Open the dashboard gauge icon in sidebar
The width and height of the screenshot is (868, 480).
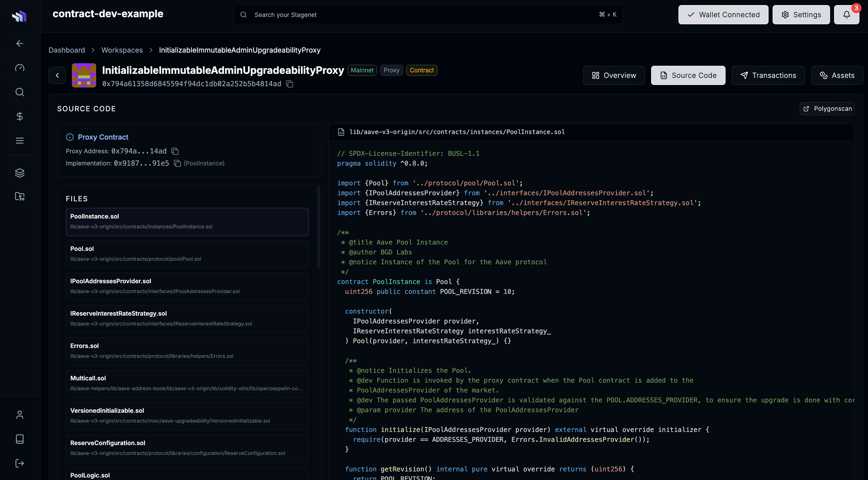19,67
